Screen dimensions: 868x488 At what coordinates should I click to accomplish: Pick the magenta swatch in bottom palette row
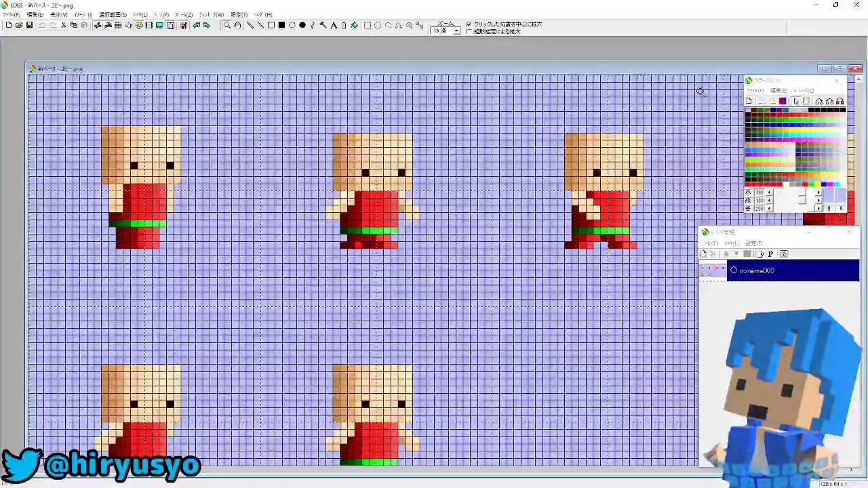coord(830,184)
